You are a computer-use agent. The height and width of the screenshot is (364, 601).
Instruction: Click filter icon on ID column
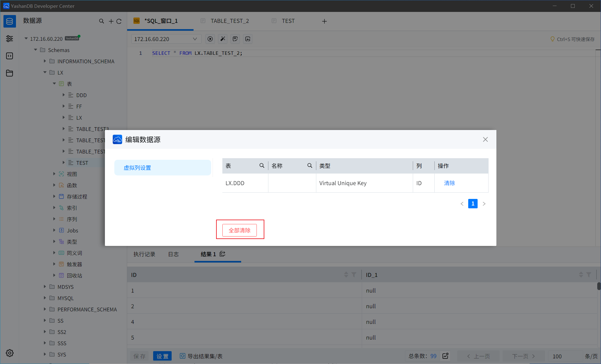pyautogui.click(x=354, y=275)
